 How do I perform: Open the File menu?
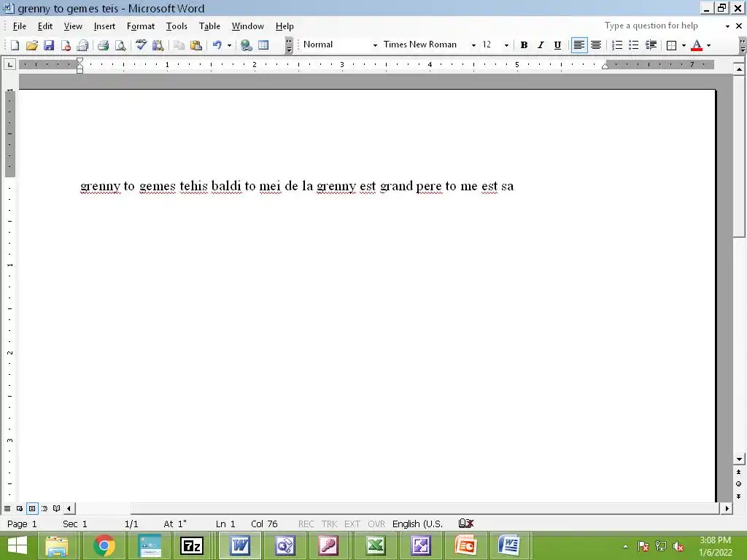[x=20, y=26]
